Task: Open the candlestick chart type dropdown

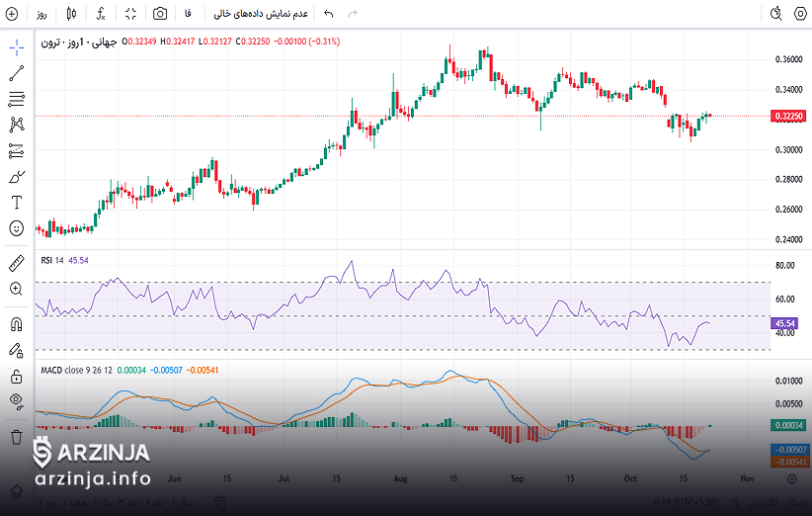Action: [x=71, y=14]
